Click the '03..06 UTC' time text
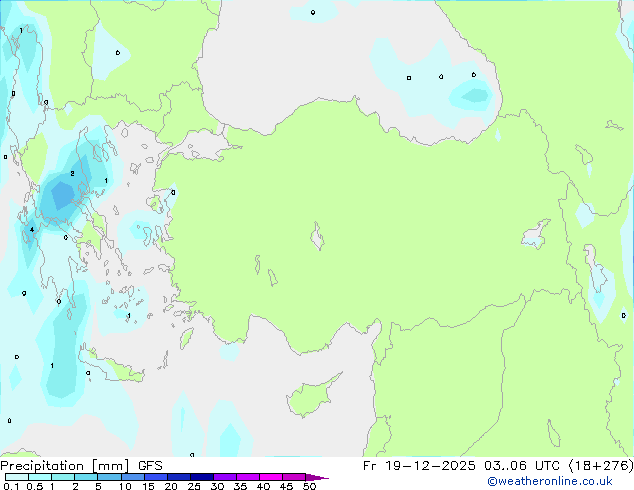 pyautogui.click(x=522, y=466)
